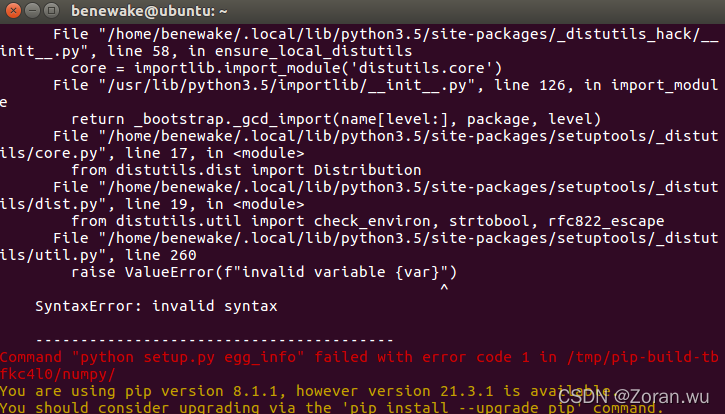Click the 'ils/dist.py, line 19' traceback line
725x414 pixels.
[152, 204]
